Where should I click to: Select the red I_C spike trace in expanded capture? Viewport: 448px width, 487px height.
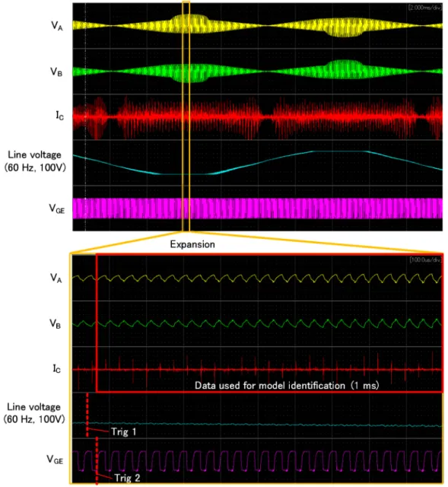coord(257,370)
